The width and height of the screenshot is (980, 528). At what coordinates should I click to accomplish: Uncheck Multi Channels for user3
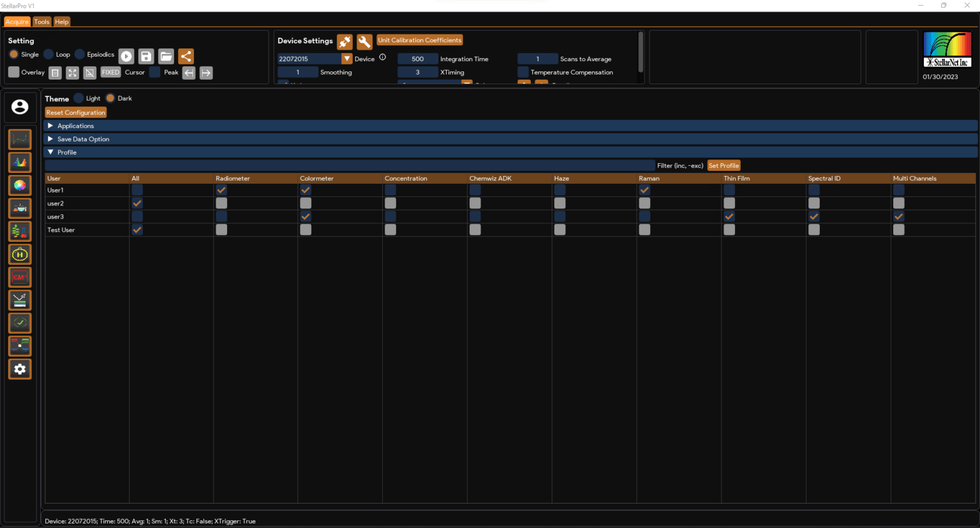898,216
